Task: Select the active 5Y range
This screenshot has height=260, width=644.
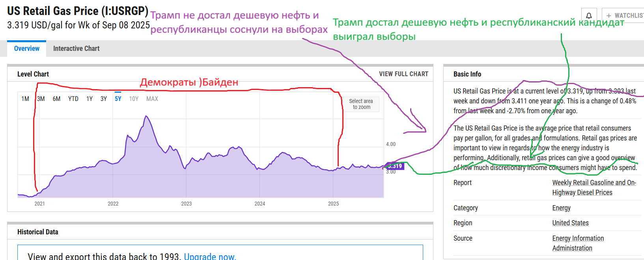Action: point(118,99)
